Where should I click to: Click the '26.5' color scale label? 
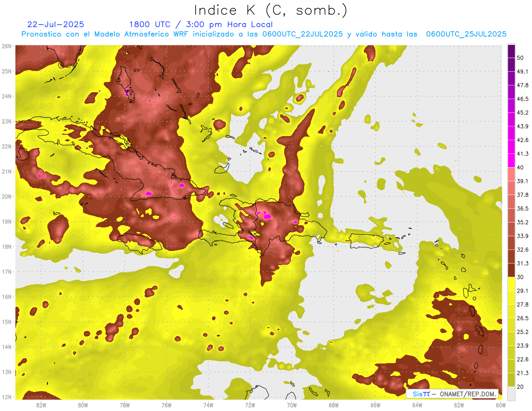click(523, 318)
